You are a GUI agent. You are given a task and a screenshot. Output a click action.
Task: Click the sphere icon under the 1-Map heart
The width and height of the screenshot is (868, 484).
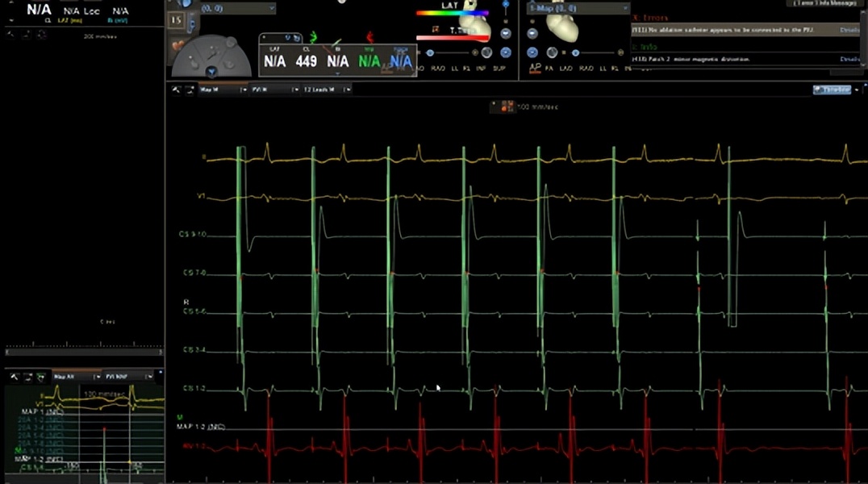(552, 52)
